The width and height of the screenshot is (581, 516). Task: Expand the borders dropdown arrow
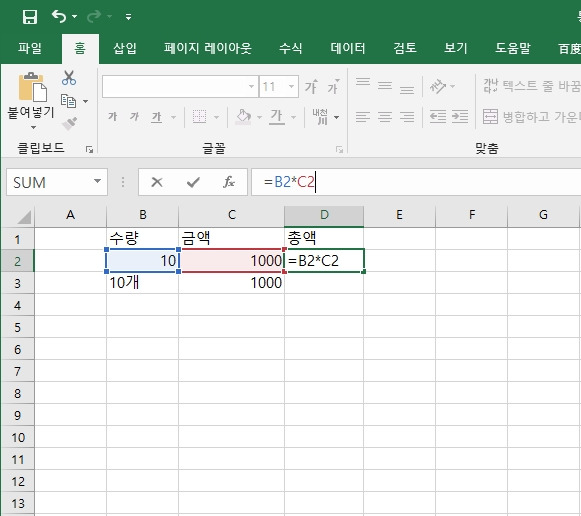tap(216, 117)
